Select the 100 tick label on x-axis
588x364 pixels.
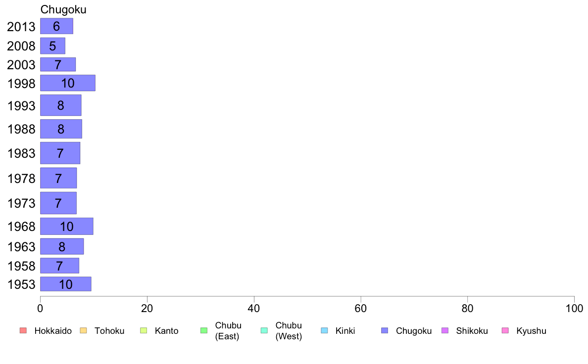[x=574, y=309]
